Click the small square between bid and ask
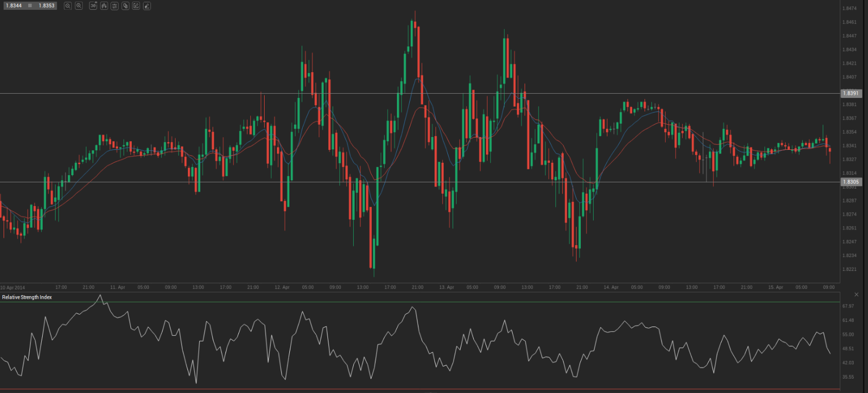The height and width of the screenshot is (393, 868). point(30,6)
